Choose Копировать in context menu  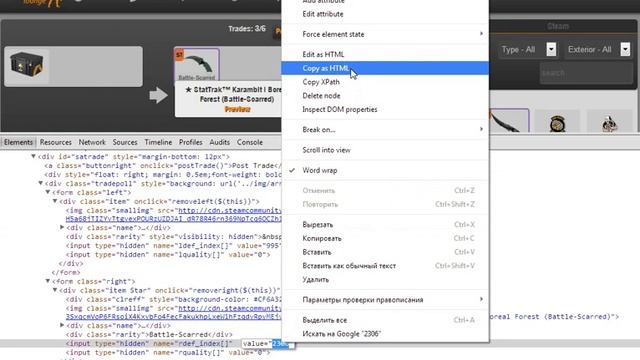(x=385, y=238)
